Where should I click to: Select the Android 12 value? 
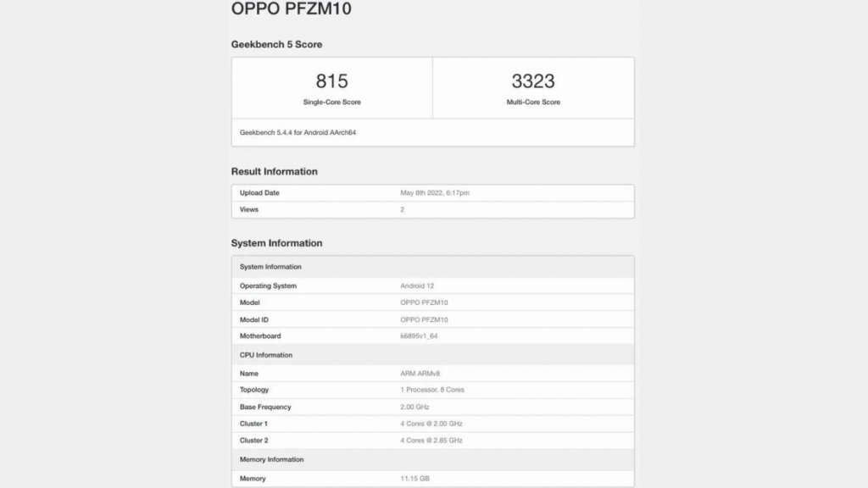tap(417, 286)
